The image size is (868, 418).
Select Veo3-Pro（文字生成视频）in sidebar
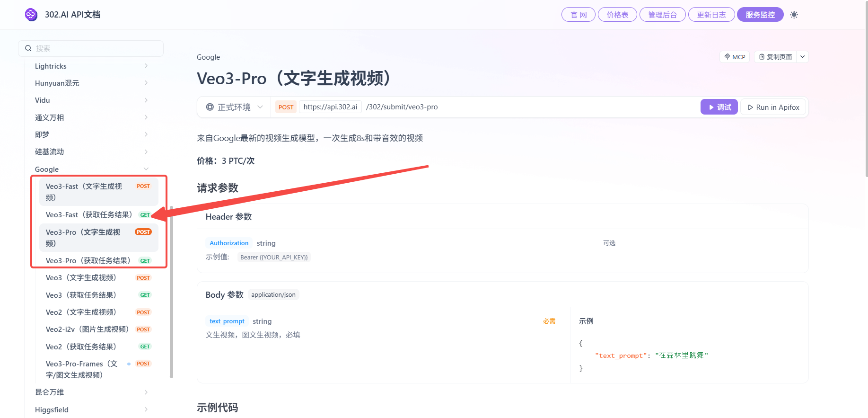click(98, 238)
